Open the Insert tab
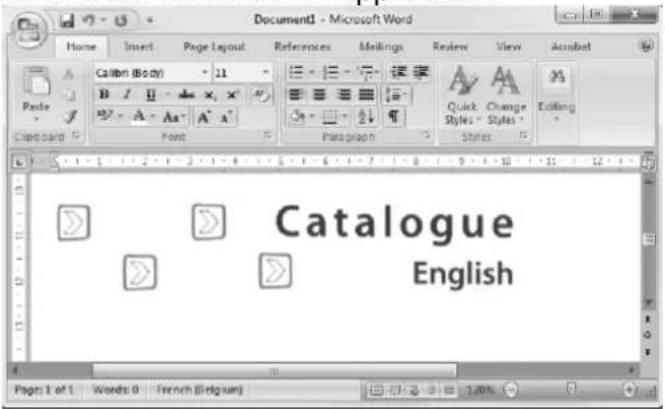 139,47
